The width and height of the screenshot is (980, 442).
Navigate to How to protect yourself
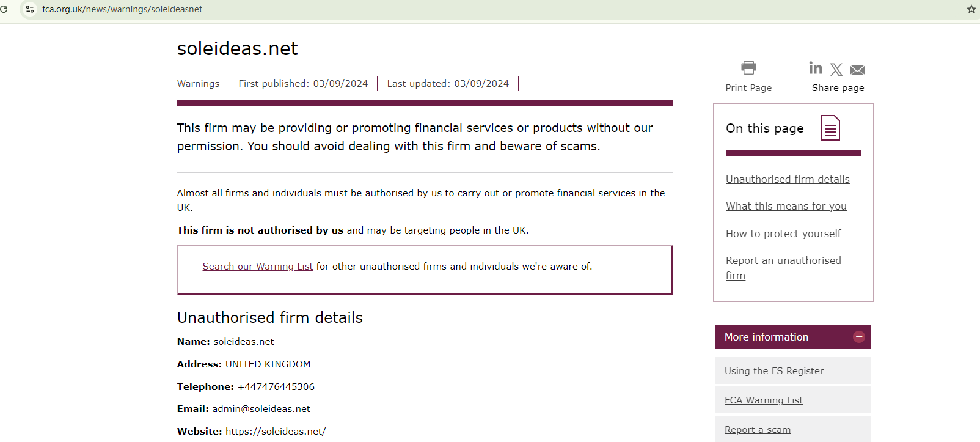click(x=783, y=234)
